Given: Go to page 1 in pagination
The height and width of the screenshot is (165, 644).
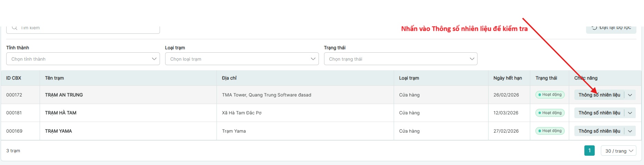Looking at the screenshot, I should pyautogui.click(x=590, y=151).
